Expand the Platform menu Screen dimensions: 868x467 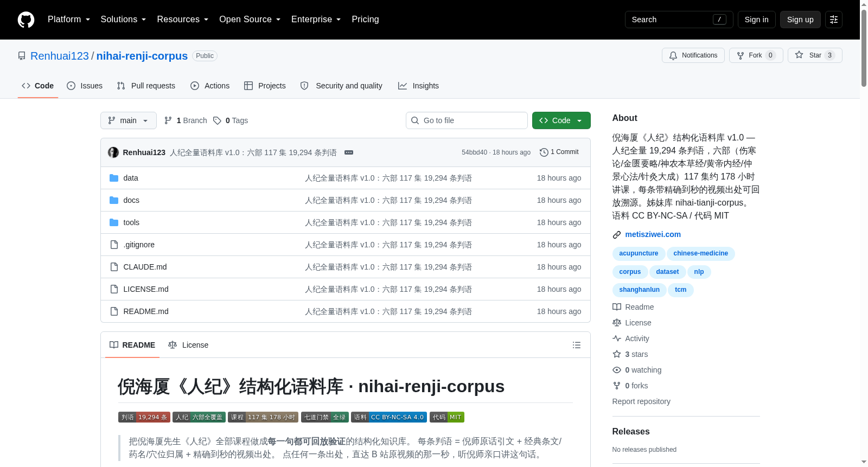pos(69,20)
